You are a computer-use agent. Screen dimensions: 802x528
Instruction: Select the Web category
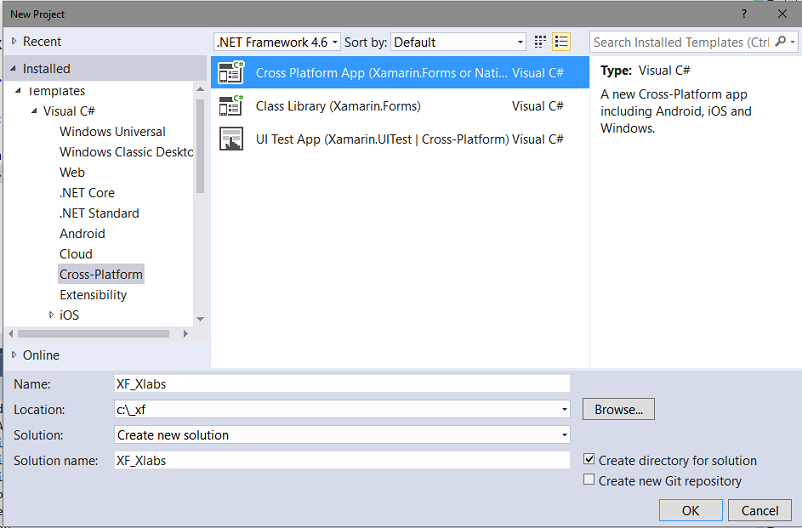pyautogui.click(x=72, y=172)
